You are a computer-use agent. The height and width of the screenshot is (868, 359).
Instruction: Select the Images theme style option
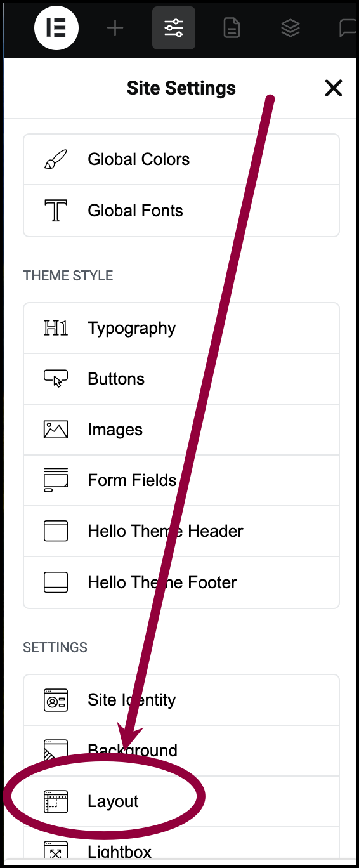pyautogui.click(x=181, y=430)
